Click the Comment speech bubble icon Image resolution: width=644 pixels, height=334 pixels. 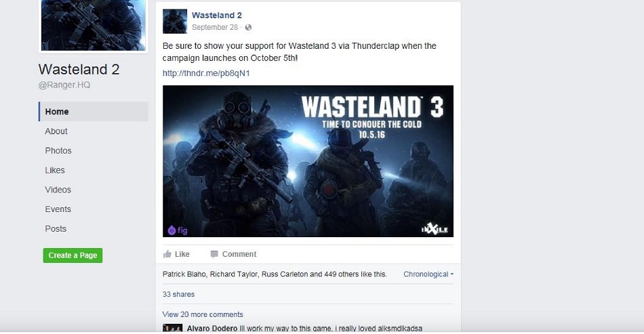[214, 254]
